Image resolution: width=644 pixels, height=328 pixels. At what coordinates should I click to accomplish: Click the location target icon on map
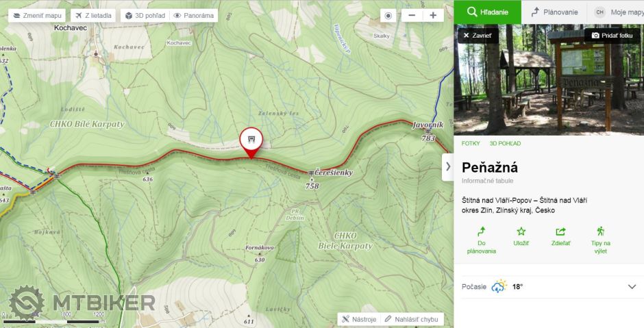click(x=388, y=15)
